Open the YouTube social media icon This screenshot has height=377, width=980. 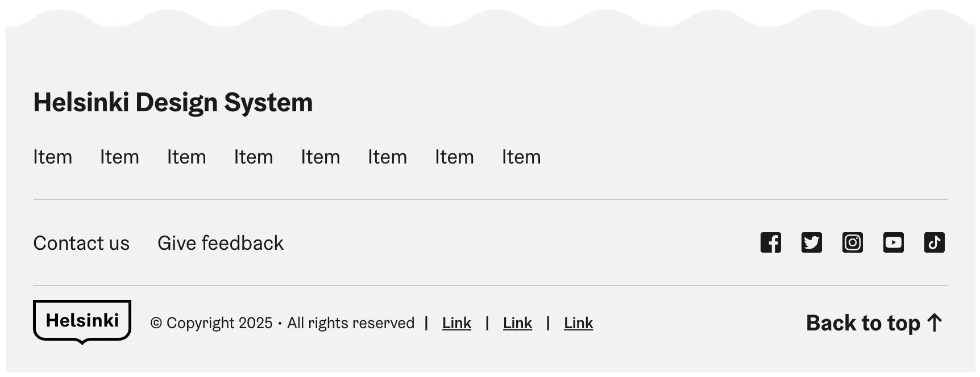click(893, 242)
